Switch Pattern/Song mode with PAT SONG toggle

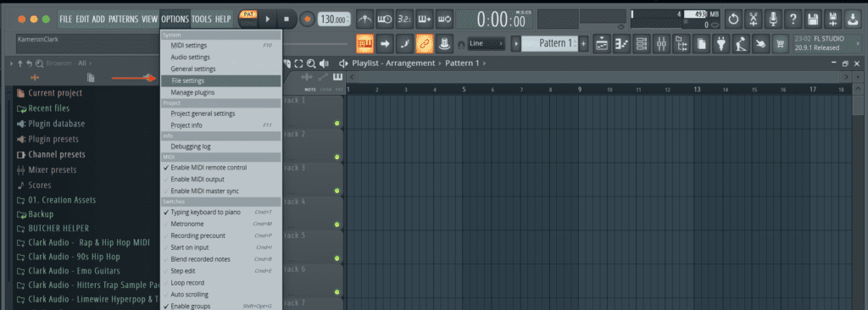coord(248,19)
